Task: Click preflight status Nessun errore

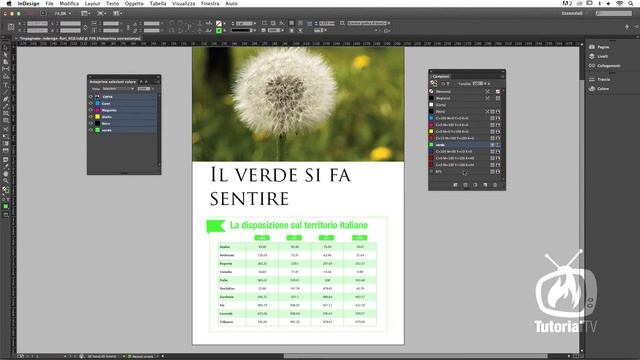Action: click(x=142, y=356)
